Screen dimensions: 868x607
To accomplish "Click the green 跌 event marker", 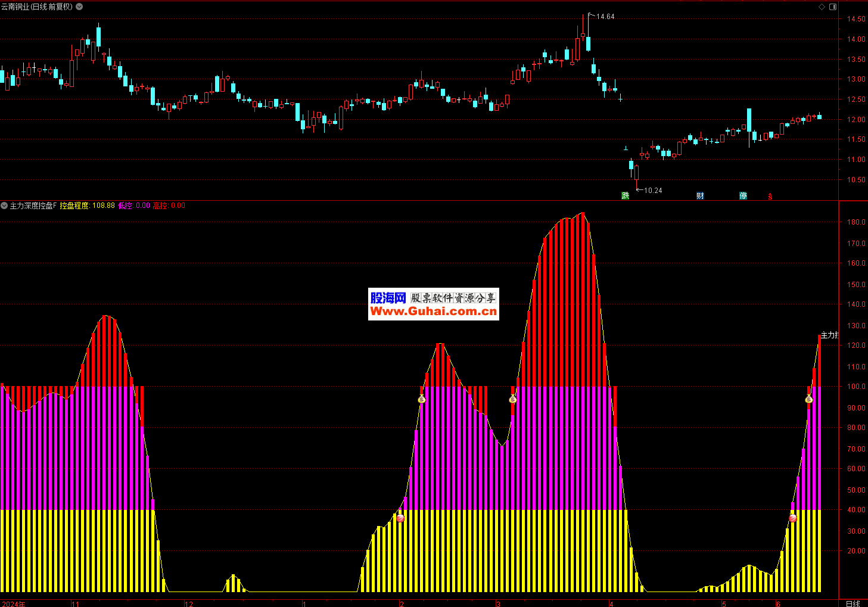I will tap(625, 195).
